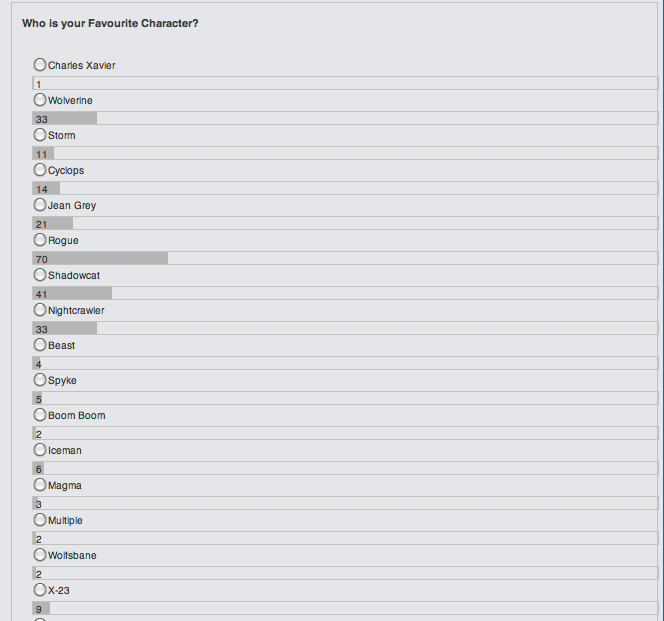
Task: Pick the Magma radio option
Action: [x=40, y=485]
